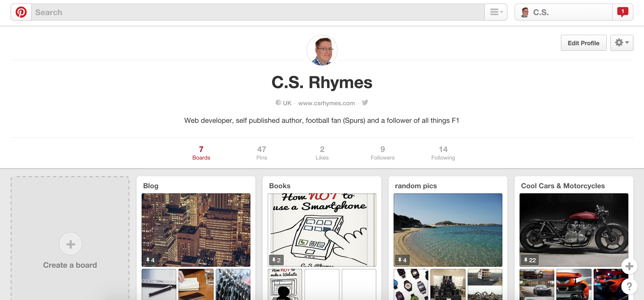644x300 pixels.
Task: Click the Pinterest home logo icon
Action: pos(21,12)
